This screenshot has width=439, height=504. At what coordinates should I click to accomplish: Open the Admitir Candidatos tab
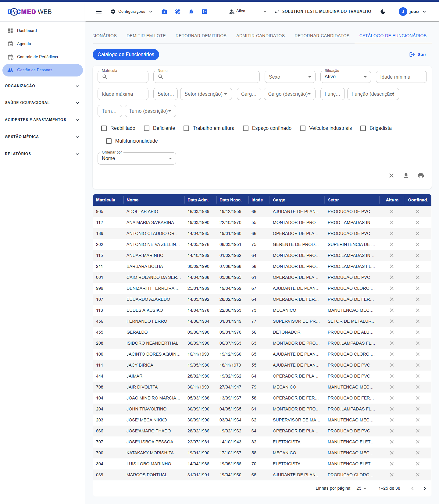click(x=261, y=36)
